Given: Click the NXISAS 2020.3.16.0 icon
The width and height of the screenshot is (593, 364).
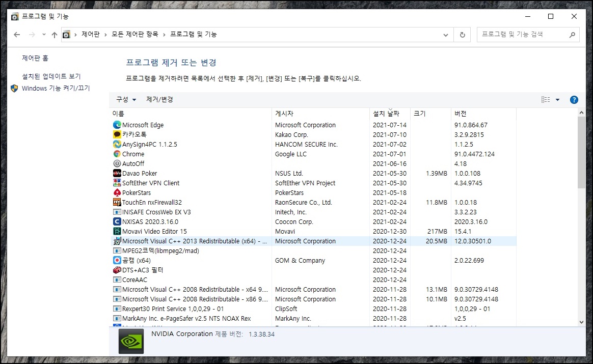Looking at the screenshot, I should 117,221.
